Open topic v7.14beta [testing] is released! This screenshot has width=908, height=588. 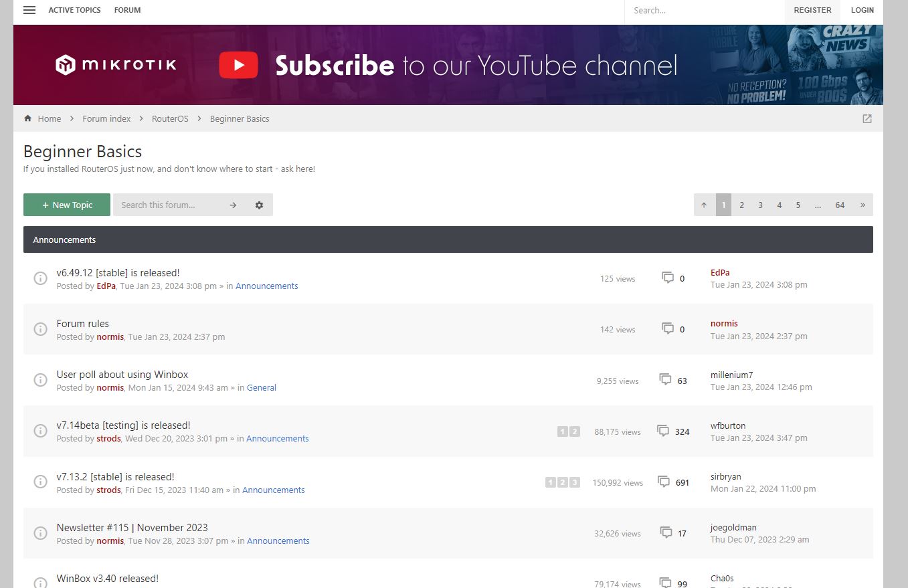(x=123, y=425)
